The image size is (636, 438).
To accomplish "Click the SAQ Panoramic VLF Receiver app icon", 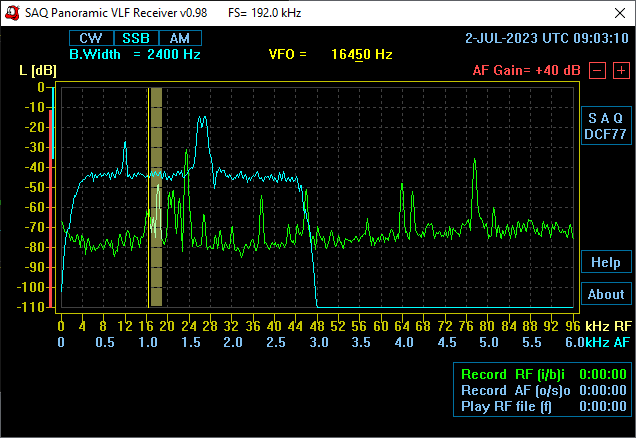I will [x=11, y=13].
